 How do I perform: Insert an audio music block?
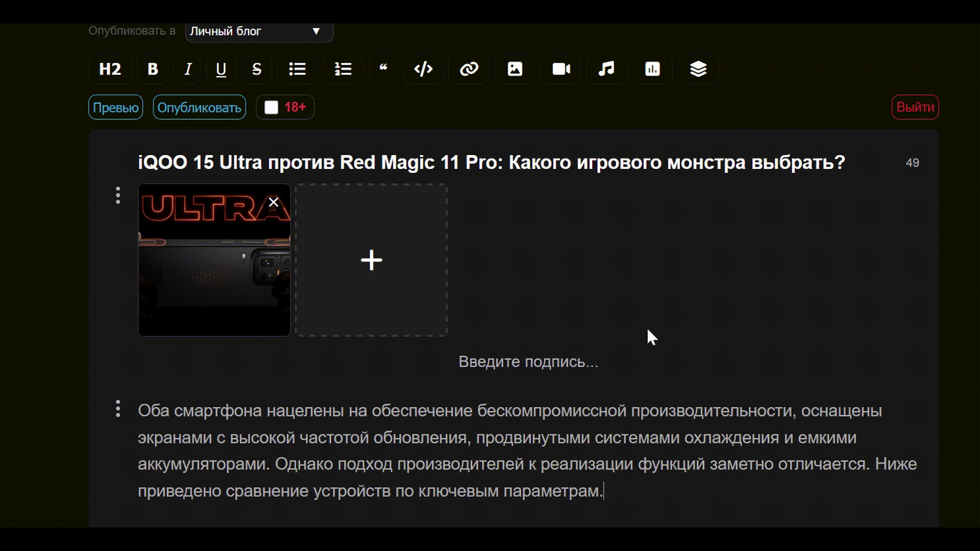pyautogui.click(x=606, y=69)
